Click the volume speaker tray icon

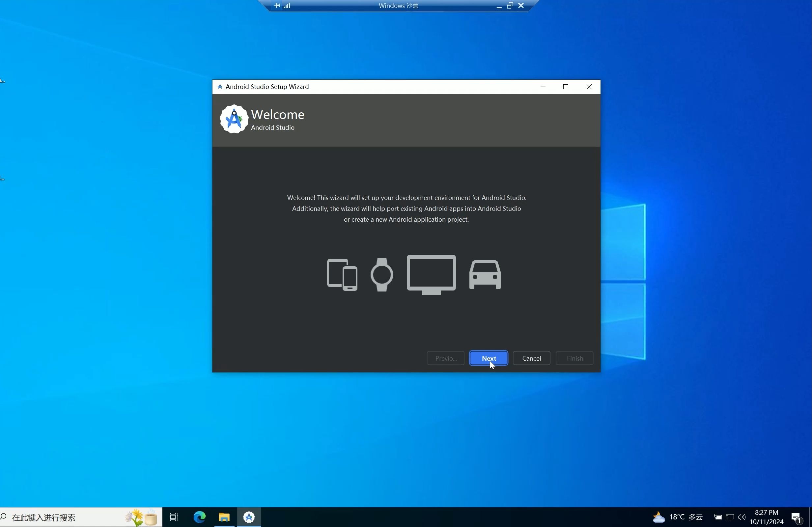[742, 517]
